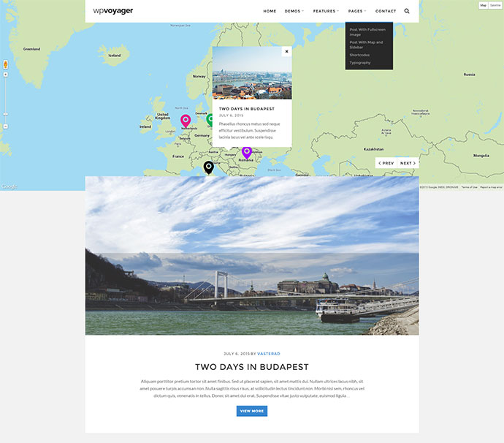Choose Post With Fullscreen Image entry
The image size is (504, 443).
point(367,32)
